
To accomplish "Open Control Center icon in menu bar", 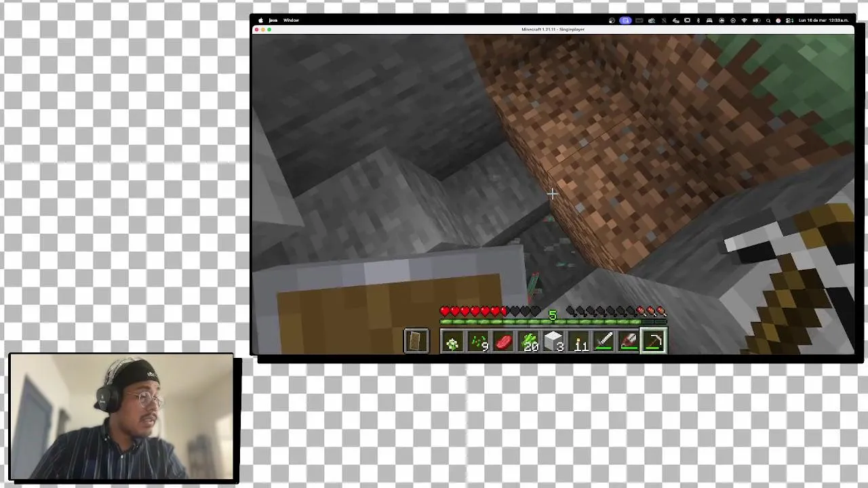I will [x=789, y=20].
